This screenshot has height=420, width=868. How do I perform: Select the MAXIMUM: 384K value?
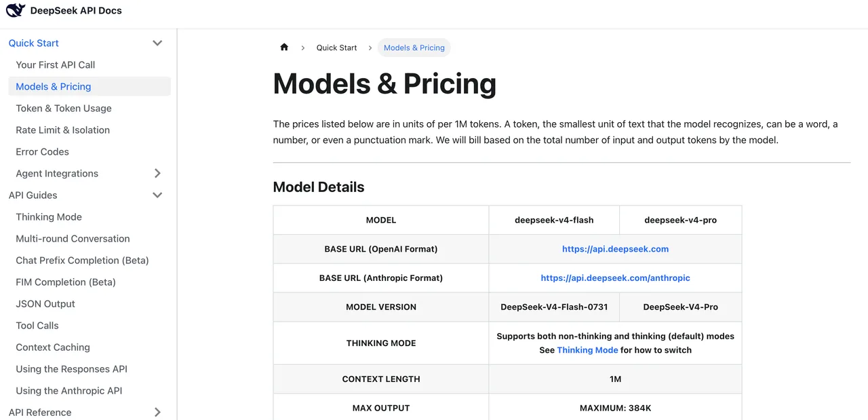pos(616,408)
